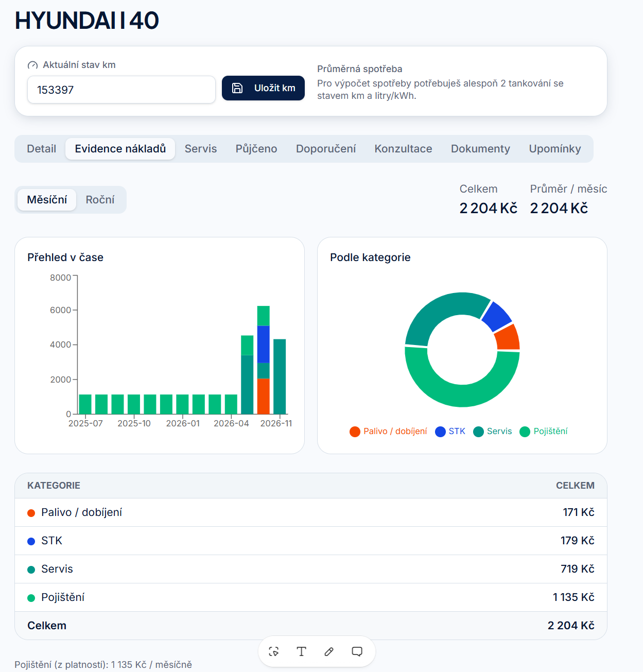This screenshot has width=643, height=672.
Task: Open the Dokumenty tab
Action: [x=480, y=149]
